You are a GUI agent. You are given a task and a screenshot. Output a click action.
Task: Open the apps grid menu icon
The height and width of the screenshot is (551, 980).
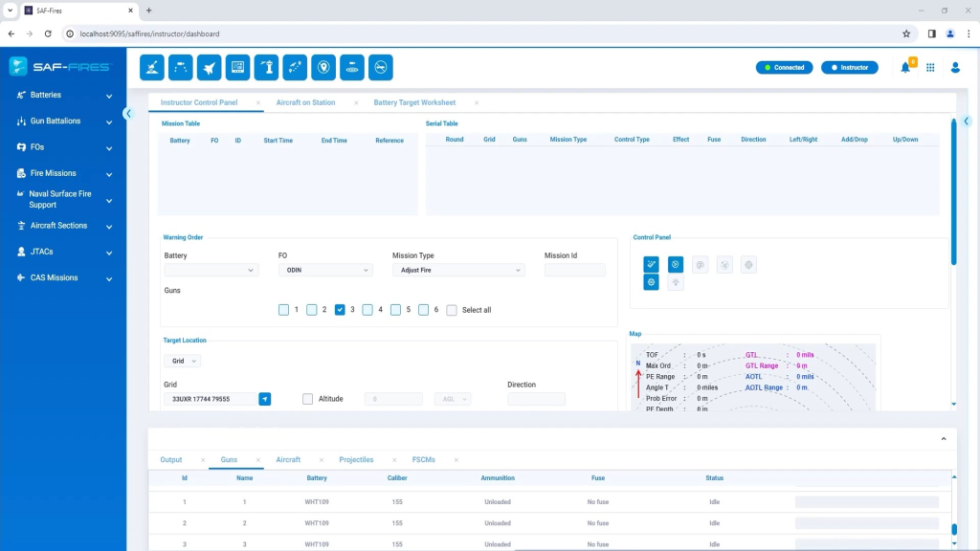click(930, 68)
